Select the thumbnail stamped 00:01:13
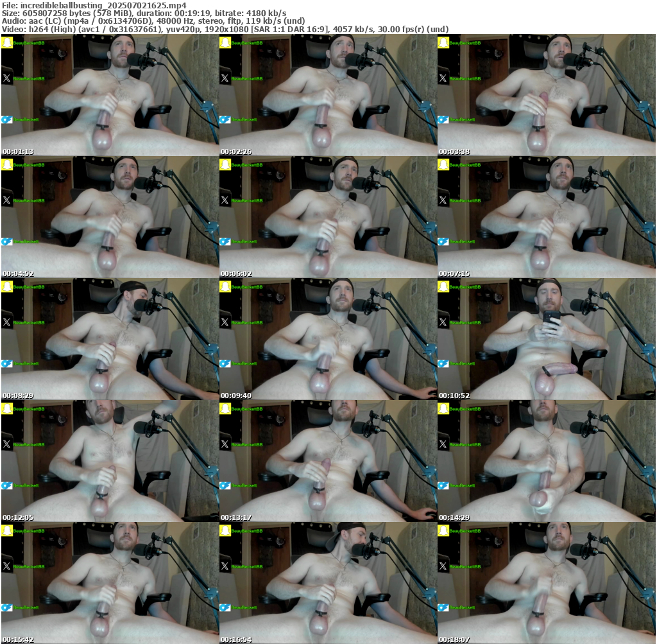657x644 pixels. [110, 95]
